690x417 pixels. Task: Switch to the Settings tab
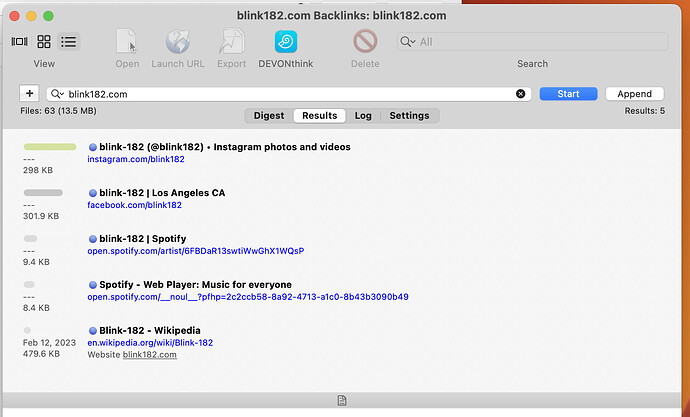pos(409,116)
